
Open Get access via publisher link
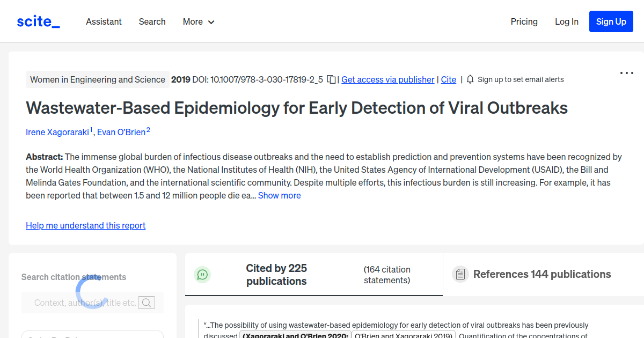pos(387,79)
